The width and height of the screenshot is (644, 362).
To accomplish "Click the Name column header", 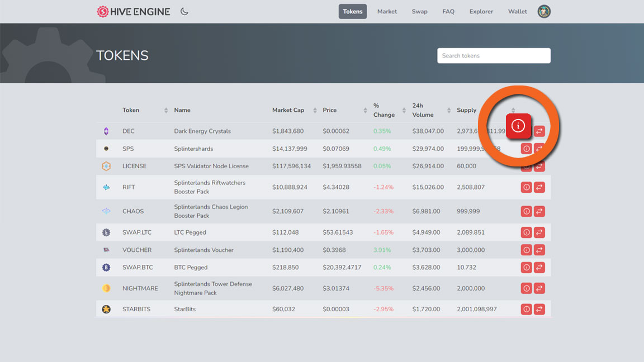I will click(182, 110).
